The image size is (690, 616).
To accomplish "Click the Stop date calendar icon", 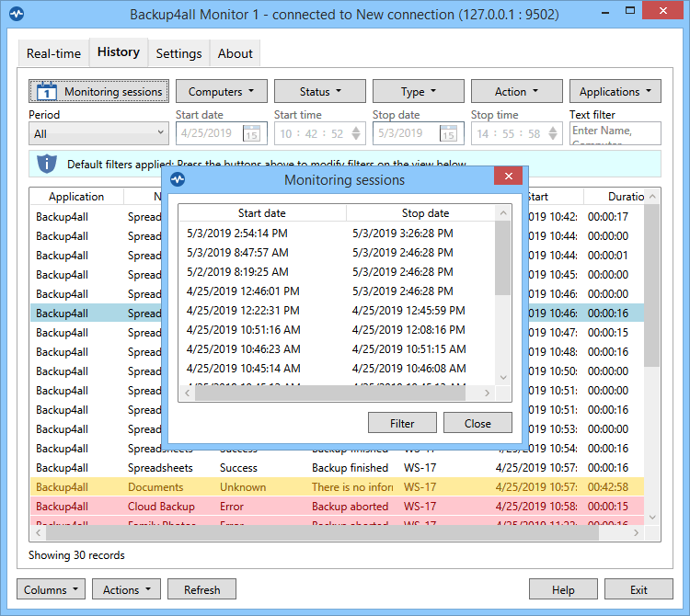I will coord(448,134).
